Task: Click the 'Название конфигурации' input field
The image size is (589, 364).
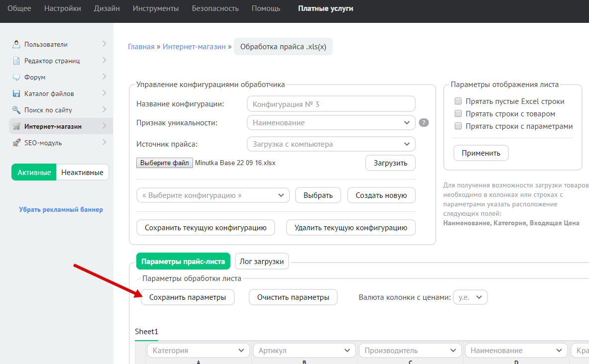Action: 331,104
